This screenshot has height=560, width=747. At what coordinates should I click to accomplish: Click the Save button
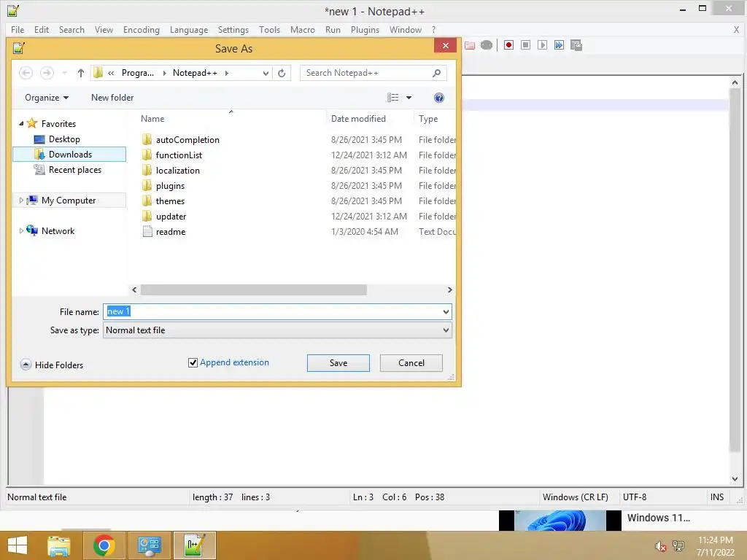pos(338,363)
